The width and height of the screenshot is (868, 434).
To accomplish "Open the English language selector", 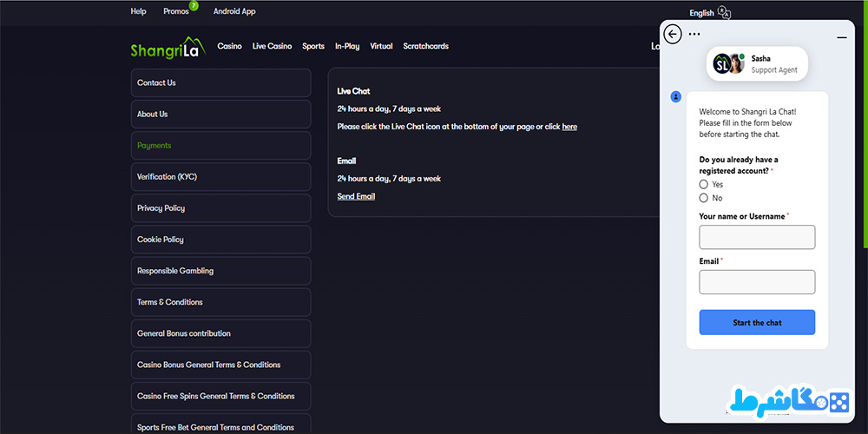I will click(x=701, y=13).
